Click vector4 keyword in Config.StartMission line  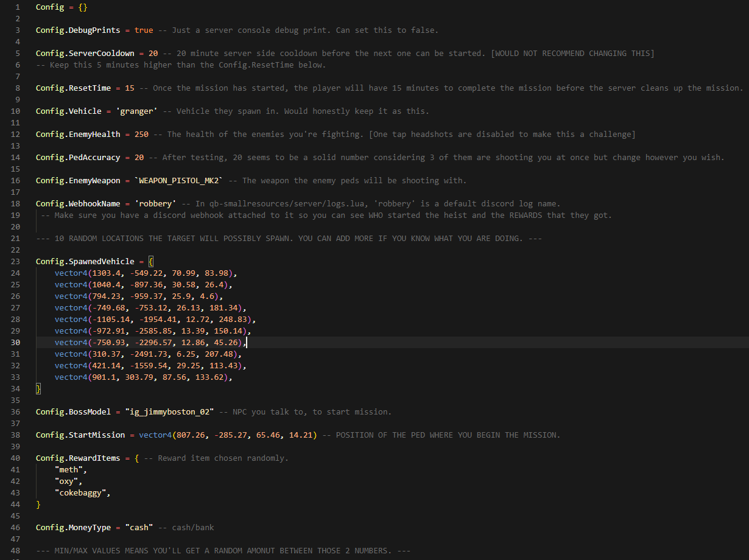(155, 435)
